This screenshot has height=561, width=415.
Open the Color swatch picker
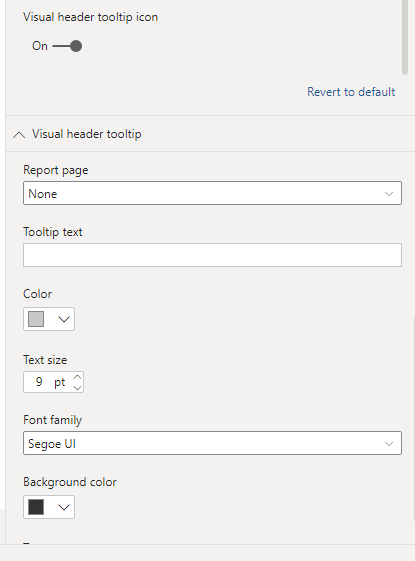pyautogui.click(x=49, y=319)
